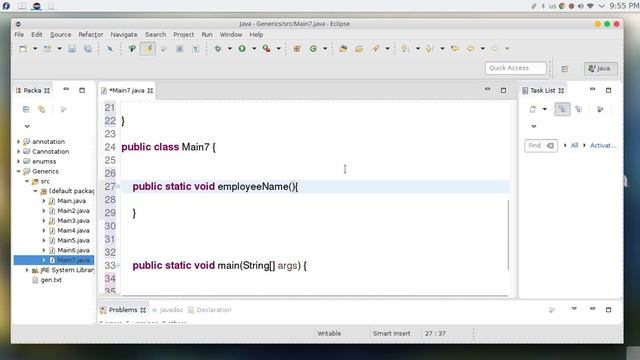The image size is (640, 360).
Task: Select the Problems tab
Action: (123, 310)
